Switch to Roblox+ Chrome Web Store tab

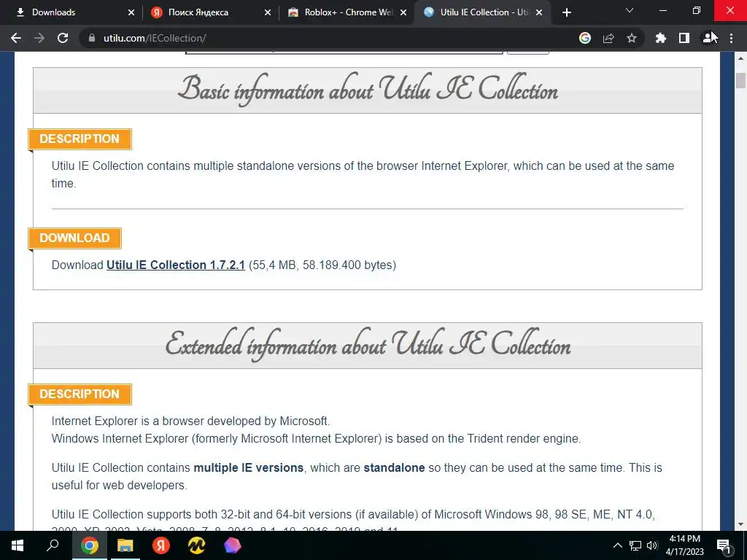(x=347, y=12)
